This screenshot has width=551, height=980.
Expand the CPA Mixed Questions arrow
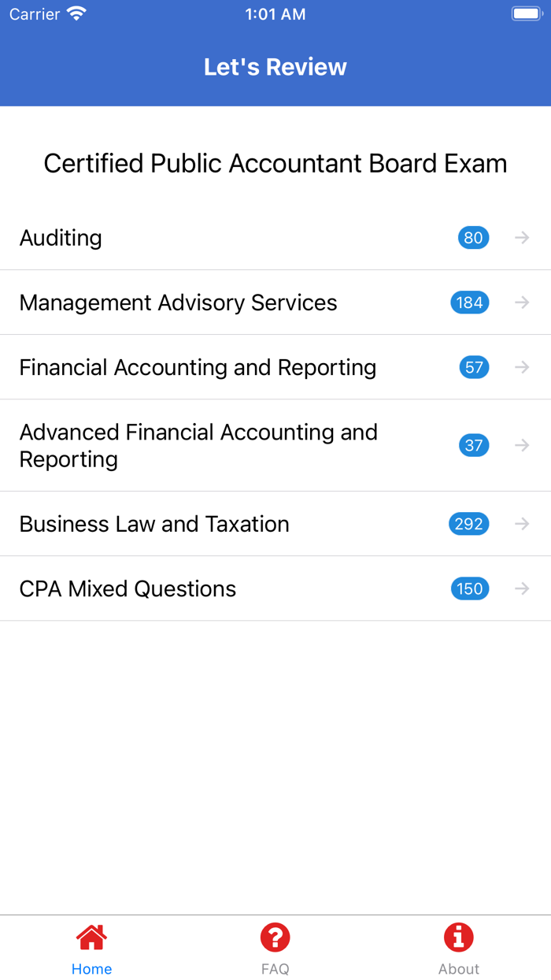pos(522,588)
